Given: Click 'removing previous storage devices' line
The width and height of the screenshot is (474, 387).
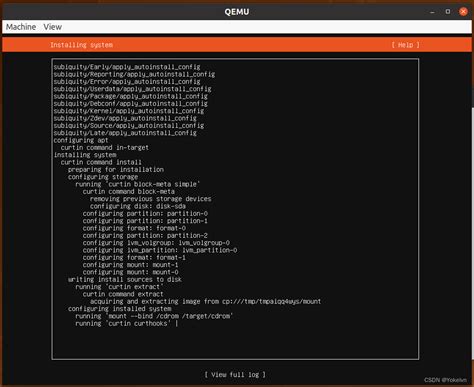Looking at the screenshot, I should [x=151, y=199].
